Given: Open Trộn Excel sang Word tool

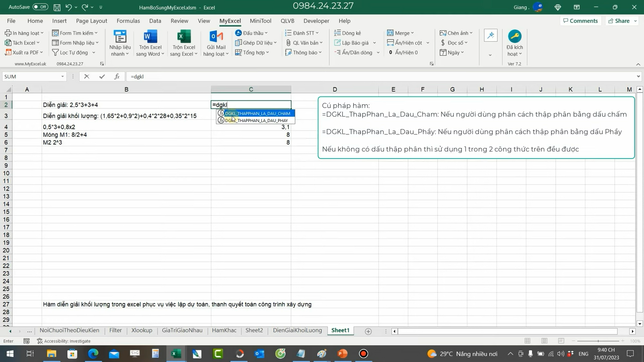Looking at the screenshot, I should coord(150,43).
